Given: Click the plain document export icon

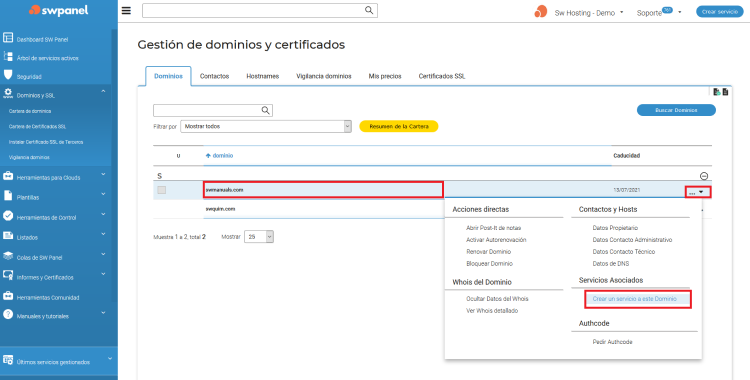Looking at the screenshot, I should point(726,92).
